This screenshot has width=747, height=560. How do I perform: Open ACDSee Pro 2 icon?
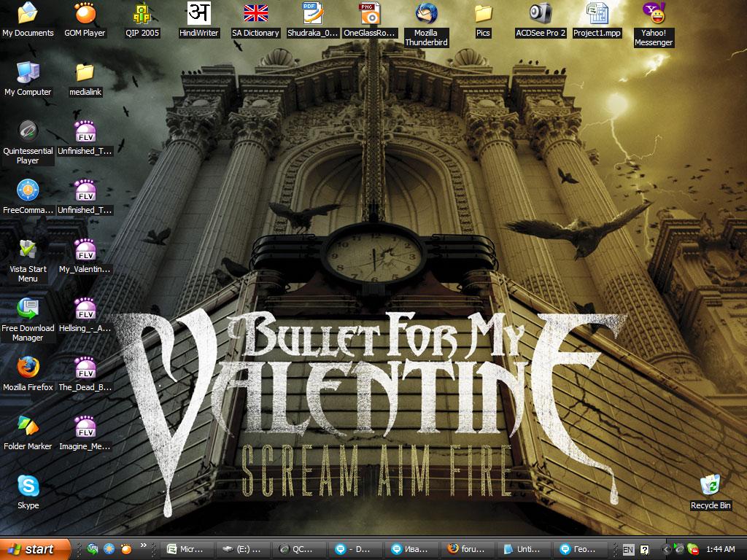tap(541, 14)
